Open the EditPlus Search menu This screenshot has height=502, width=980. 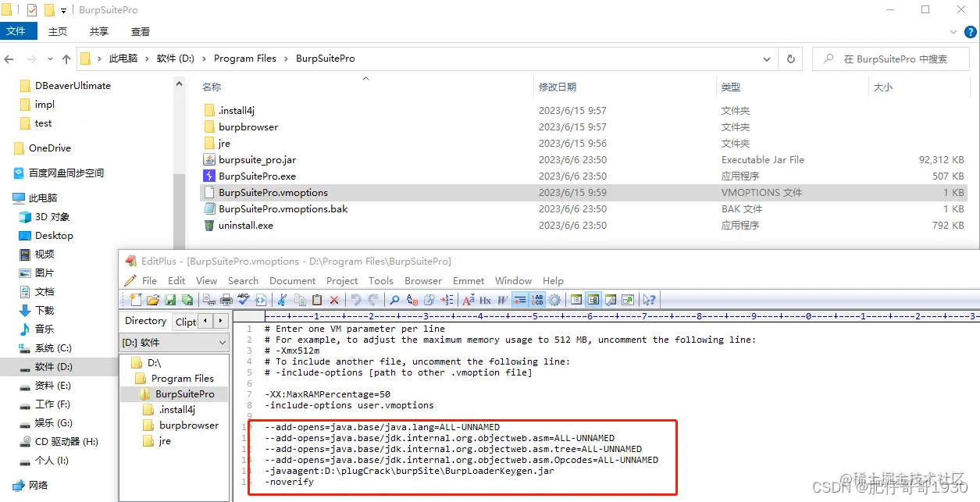[243, 280]
